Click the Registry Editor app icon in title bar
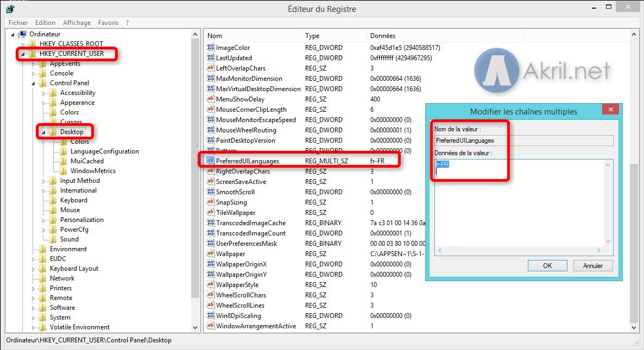This screenshot has width=644, height=350. click(x=10, y=9)
